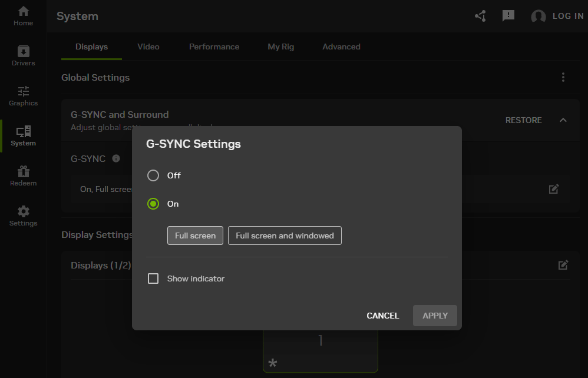
Task: Click the APPLY button
Action: tap(435, 316)
